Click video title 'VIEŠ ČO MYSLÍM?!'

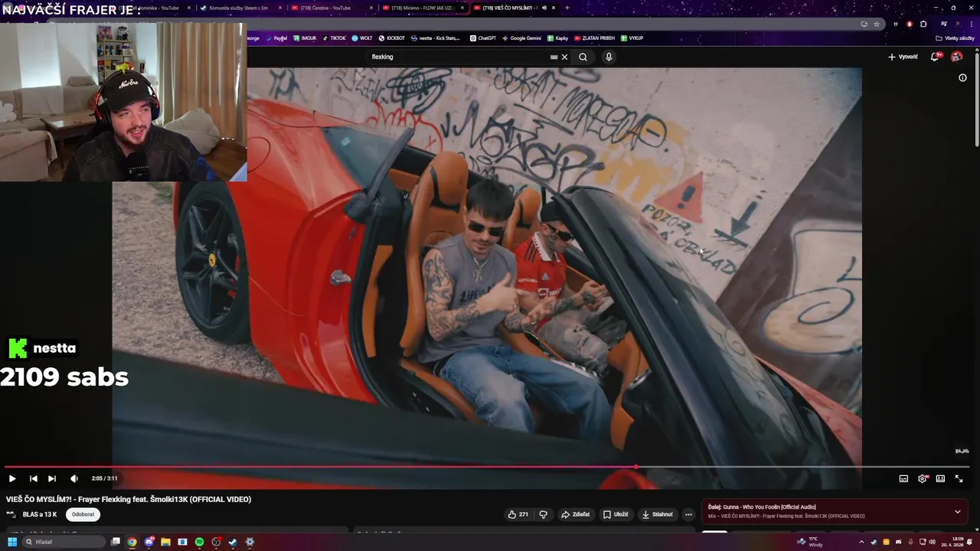[x=129, y=499]
